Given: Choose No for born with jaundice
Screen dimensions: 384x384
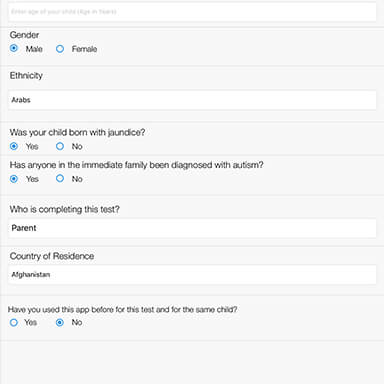Looking at the screenshot, I should coord(60,146).
